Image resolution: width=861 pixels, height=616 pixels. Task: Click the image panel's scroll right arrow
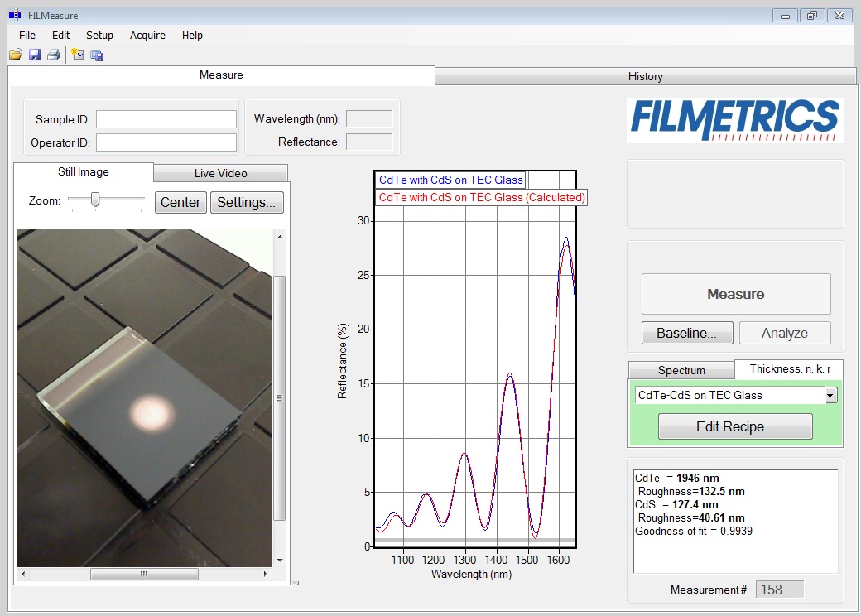265,575
